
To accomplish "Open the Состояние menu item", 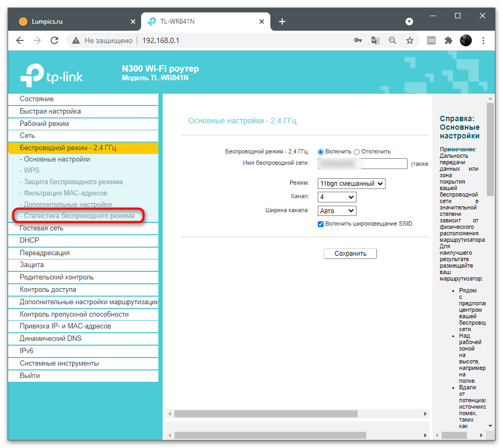I will [x=83, y=99].
